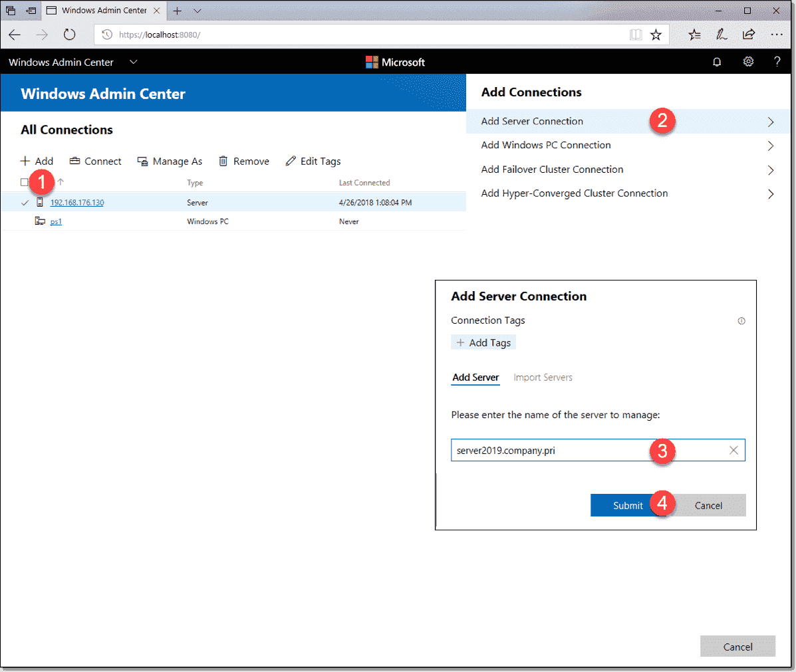Click the Edit Tags pencil icon
The height and width of the screenshot is (672, 796).
pyautogui.click(x=291, y=161)
